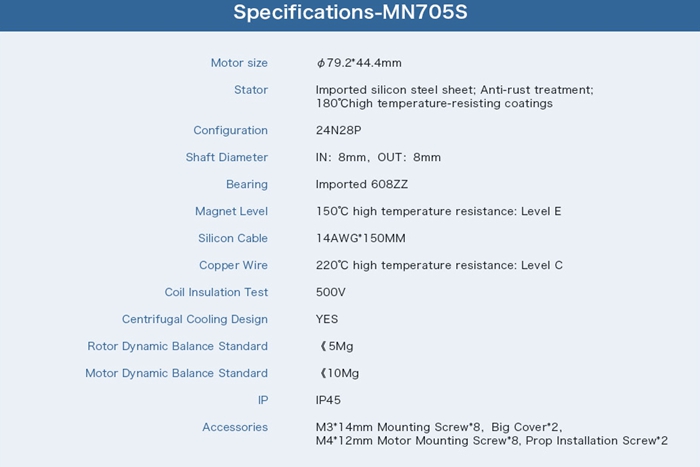700x467 pixels.
Task: Click the Motor size label
Action: (239, 63)
